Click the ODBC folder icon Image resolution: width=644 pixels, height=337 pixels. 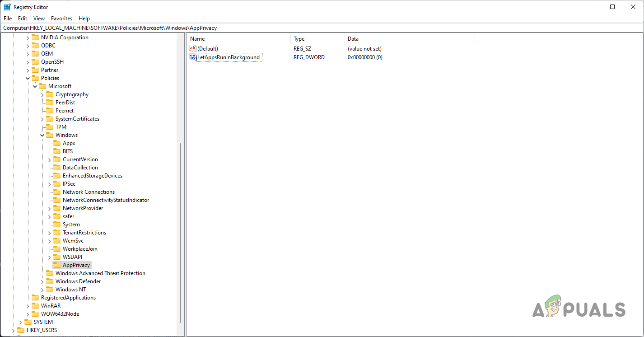tap(35, 46)
